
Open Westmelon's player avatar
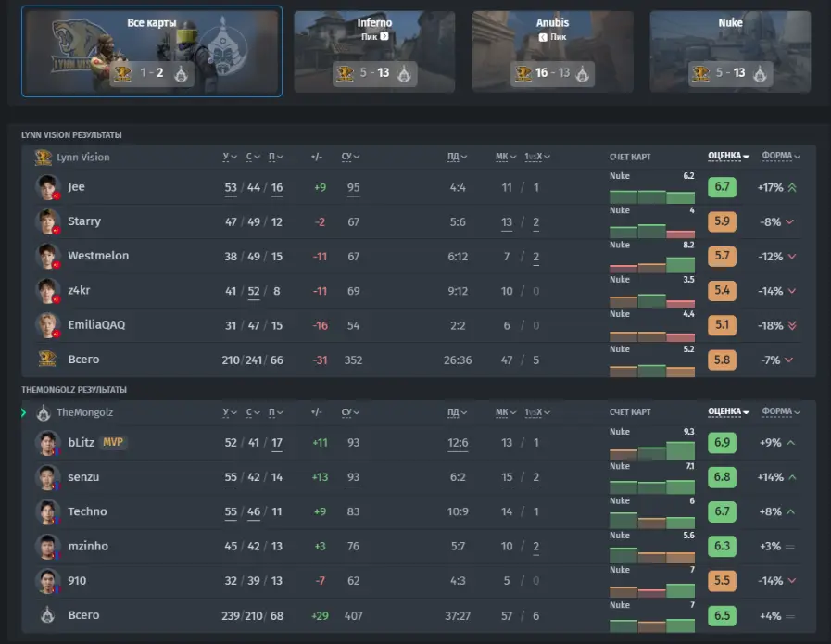tap(47, 256)
